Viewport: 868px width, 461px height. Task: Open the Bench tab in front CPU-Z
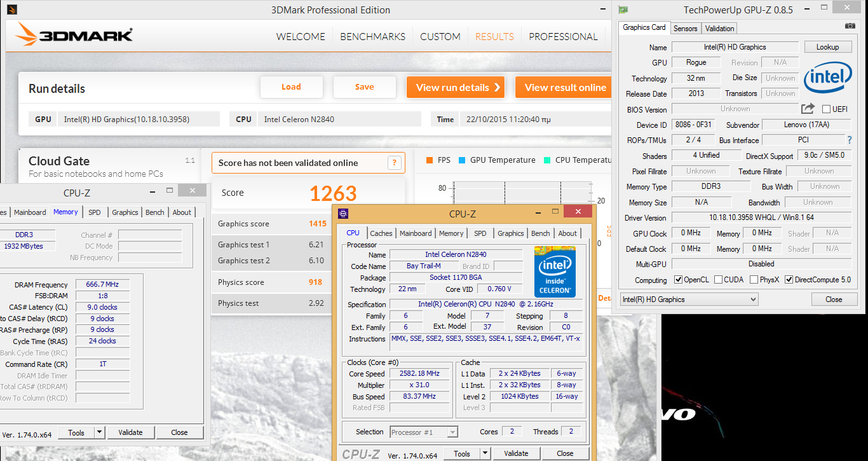[x=541, y=233]
